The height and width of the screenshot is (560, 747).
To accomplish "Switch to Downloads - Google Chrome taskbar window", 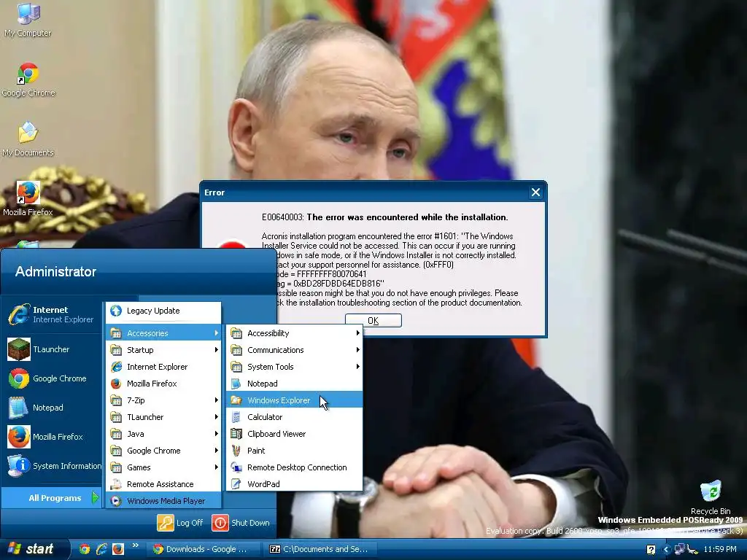I will [204, 549].
